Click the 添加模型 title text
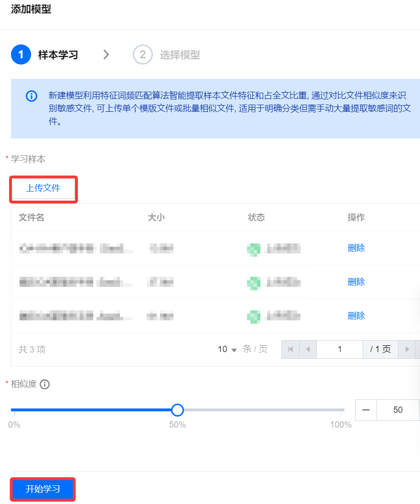This screenshot has height=504, width=420. [x=31, y=9]
